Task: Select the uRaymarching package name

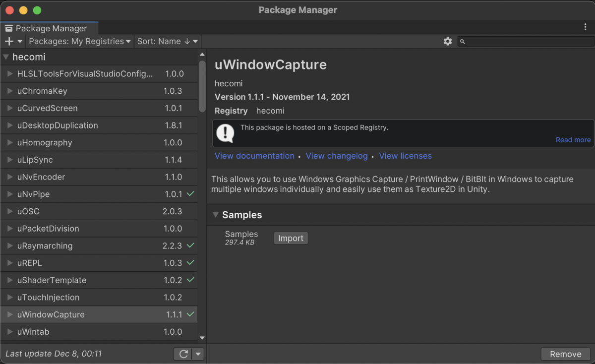Action: (45, 245)
